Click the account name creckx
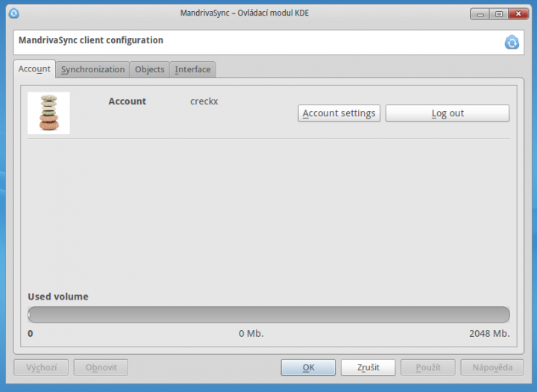Screen dimensions: 537x392 (x=204, y=101)
